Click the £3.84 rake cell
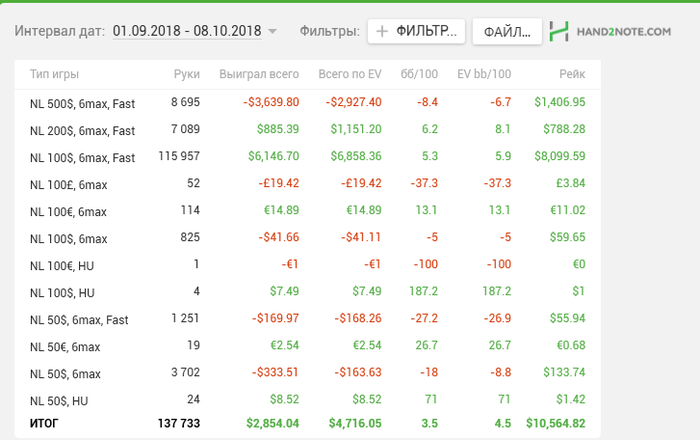700x440 pixels. 571,183
